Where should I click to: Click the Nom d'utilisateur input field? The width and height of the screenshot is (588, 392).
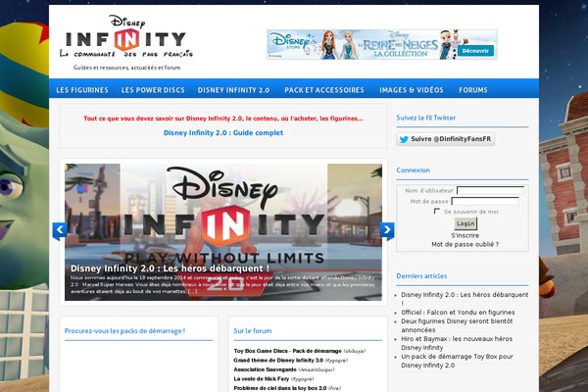coord(490,190)
